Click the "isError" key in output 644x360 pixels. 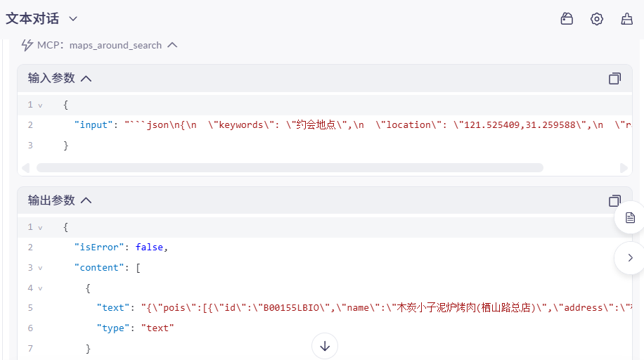coord(99,247)
